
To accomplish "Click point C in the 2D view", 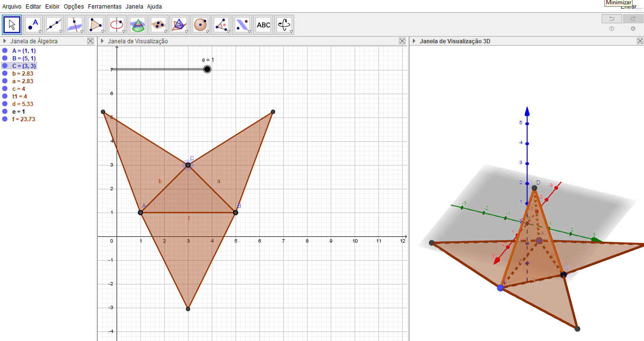I will 188,165.
